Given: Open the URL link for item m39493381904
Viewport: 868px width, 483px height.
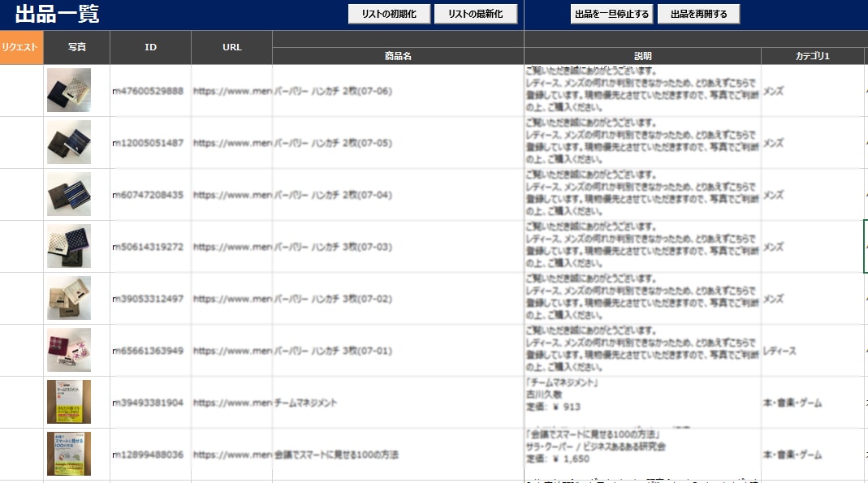Looking at the screenshot, I should point(232,403).
